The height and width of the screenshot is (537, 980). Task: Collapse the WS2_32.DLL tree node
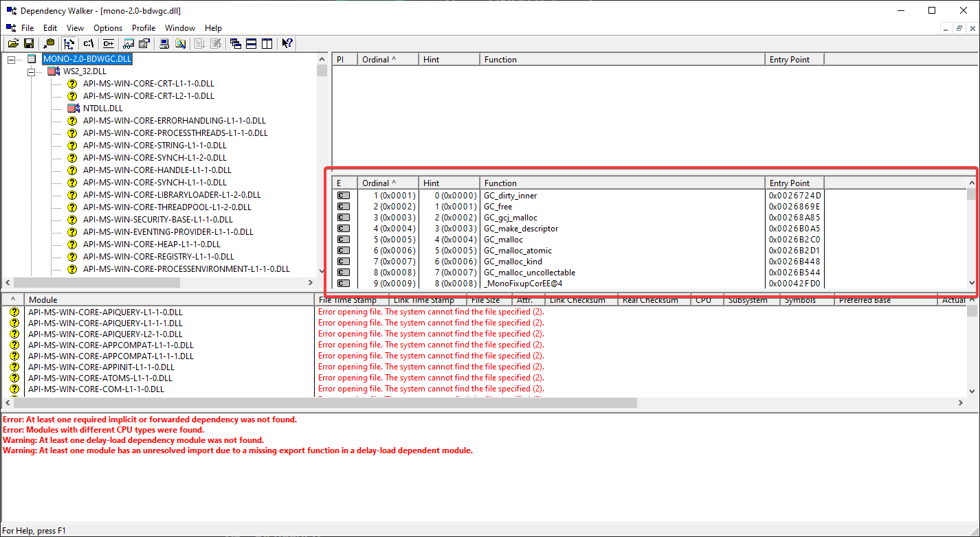click(31, 71)
